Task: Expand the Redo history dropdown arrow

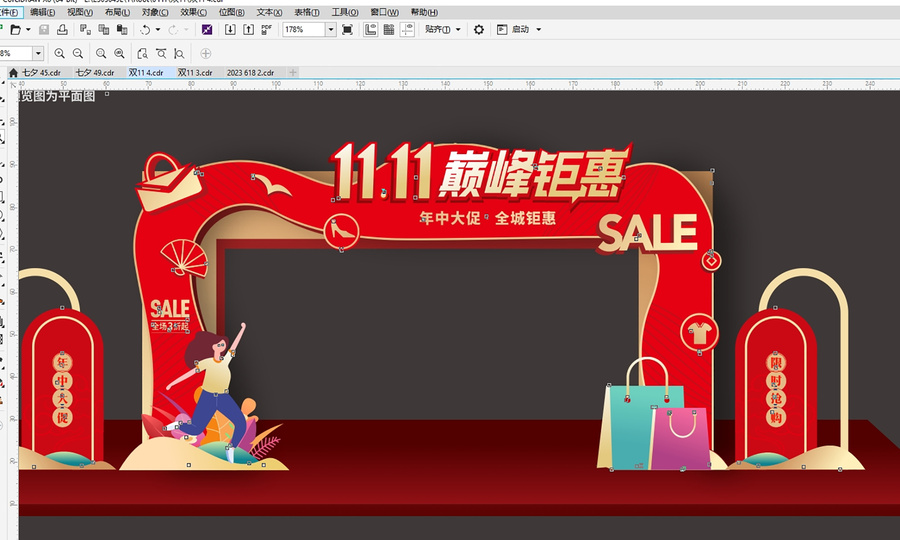Action: [x=185, y=29]
